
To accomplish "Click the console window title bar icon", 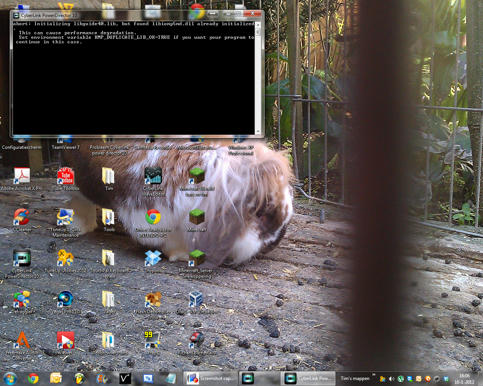I will [16, 15].
